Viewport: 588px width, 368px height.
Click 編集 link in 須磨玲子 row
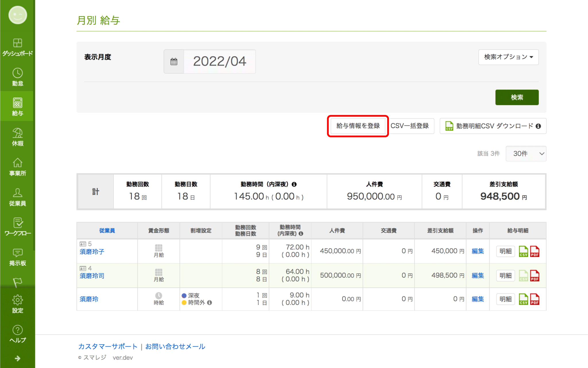tap(478, 251)
